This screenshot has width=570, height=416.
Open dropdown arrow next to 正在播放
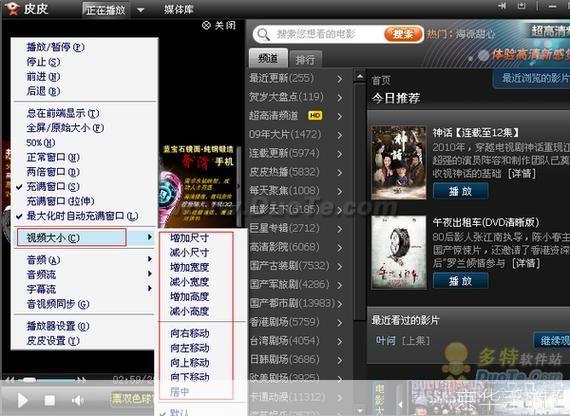[141, 10]
